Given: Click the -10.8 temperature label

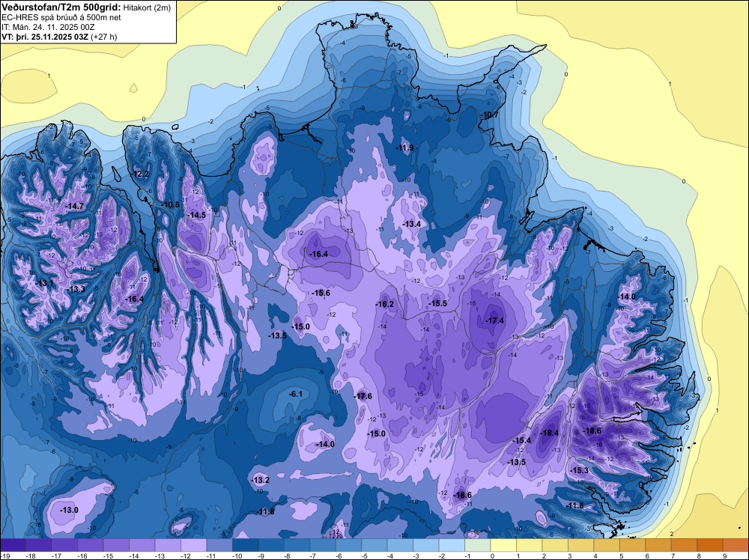Looking at the screenshot, I should tap(169, 205).
